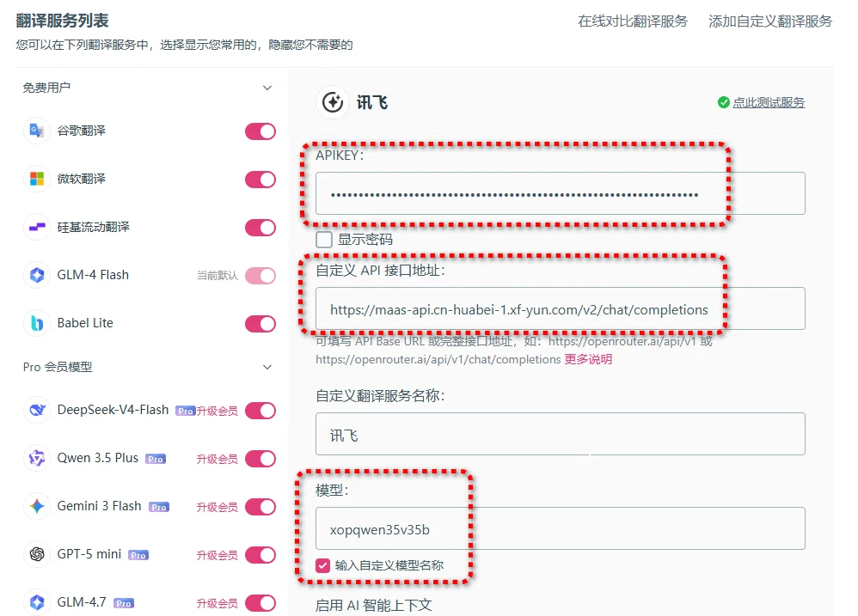Click 升级会员 next to Gemini 3 Flash
Image resolution: width=858 pixels, height=616 pixels.
pos(218,507)
